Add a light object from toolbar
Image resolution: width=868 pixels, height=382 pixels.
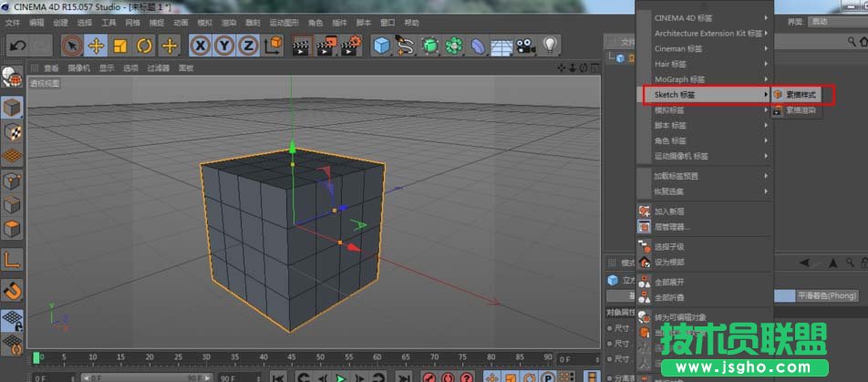550,46
